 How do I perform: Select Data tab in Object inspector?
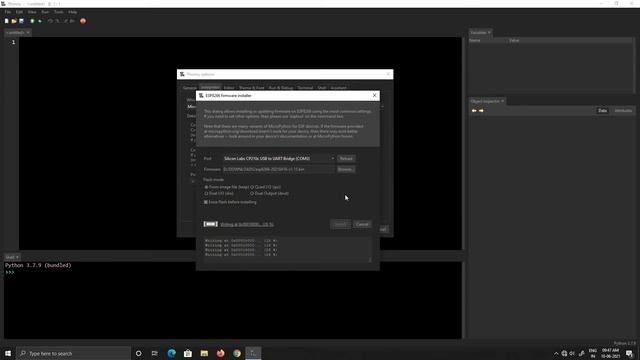602,111
